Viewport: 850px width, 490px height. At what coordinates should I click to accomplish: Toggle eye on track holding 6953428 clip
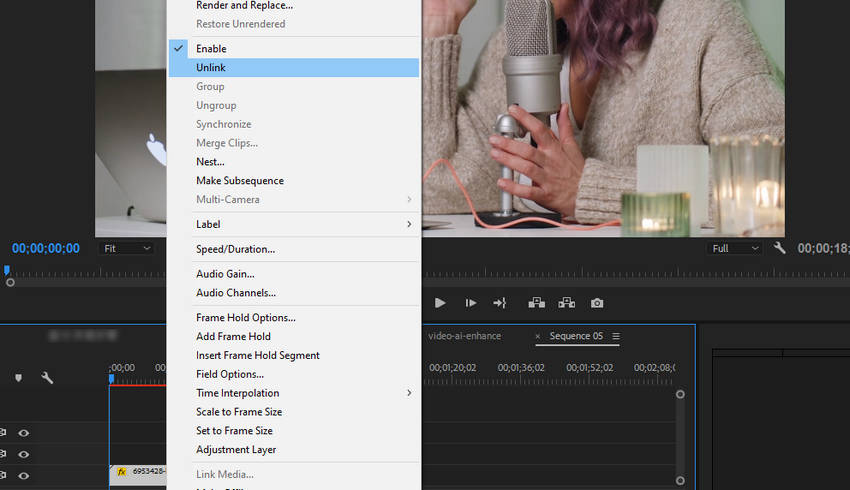coord(23,475)
